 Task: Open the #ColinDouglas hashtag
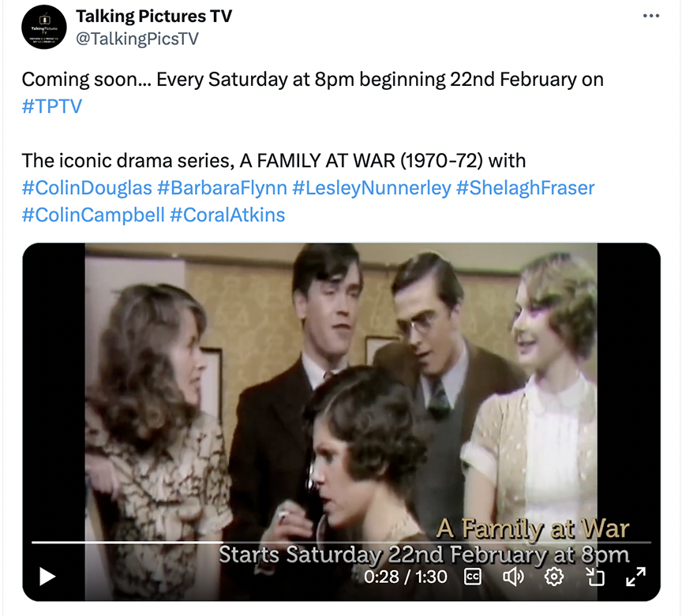coord(87,188)
